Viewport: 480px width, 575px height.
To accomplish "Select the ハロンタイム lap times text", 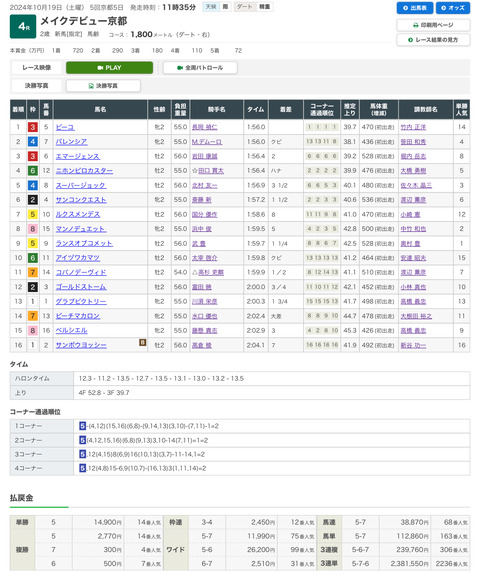I will coord(161,378).
